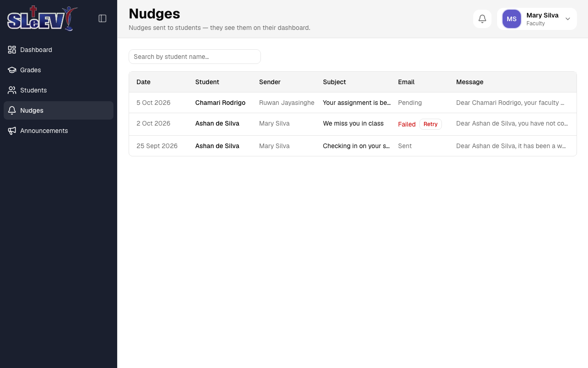Click the Announcements megaphone icon
Viewport: 588px width, 368px height.
(x=12, y=131)
